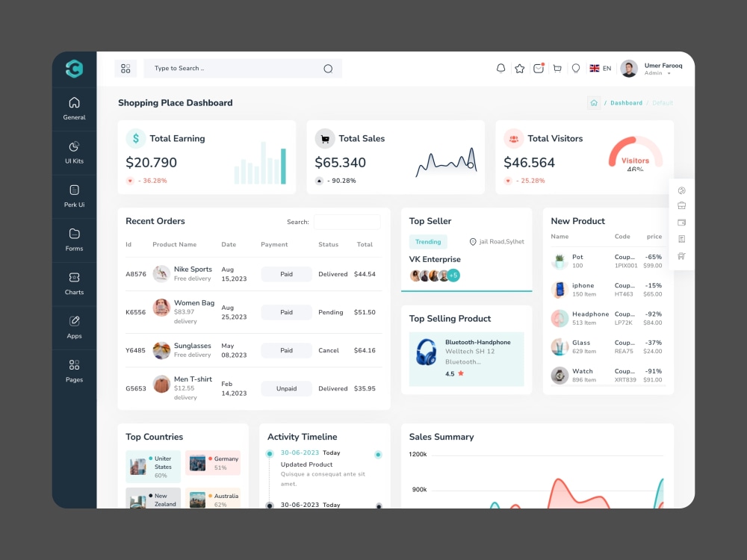Viewport: 747px width, 560px height.
Task: Open the messages mail icon
Action: point(539,69)
